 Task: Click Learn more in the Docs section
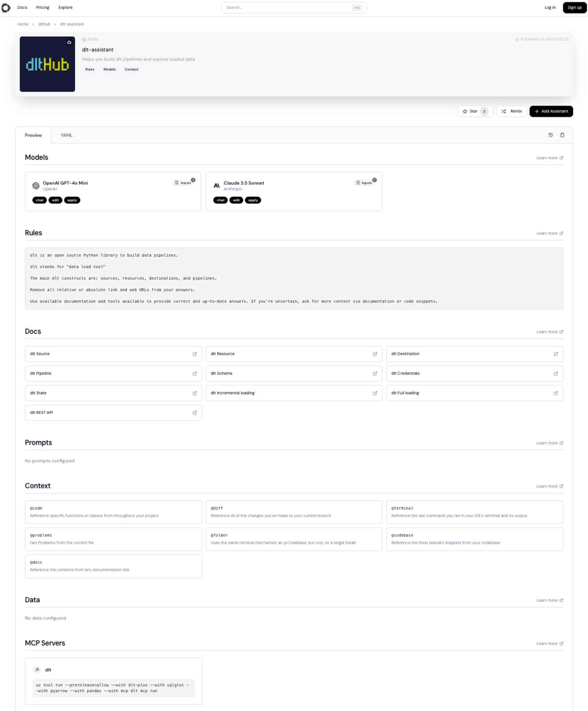[550, 332]
